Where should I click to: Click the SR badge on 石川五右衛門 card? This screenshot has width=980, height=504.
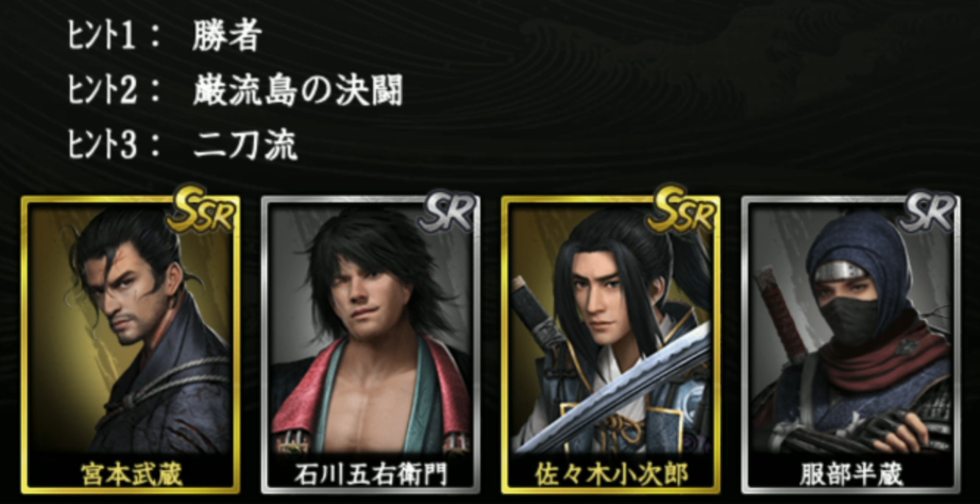tap(447, 212)
